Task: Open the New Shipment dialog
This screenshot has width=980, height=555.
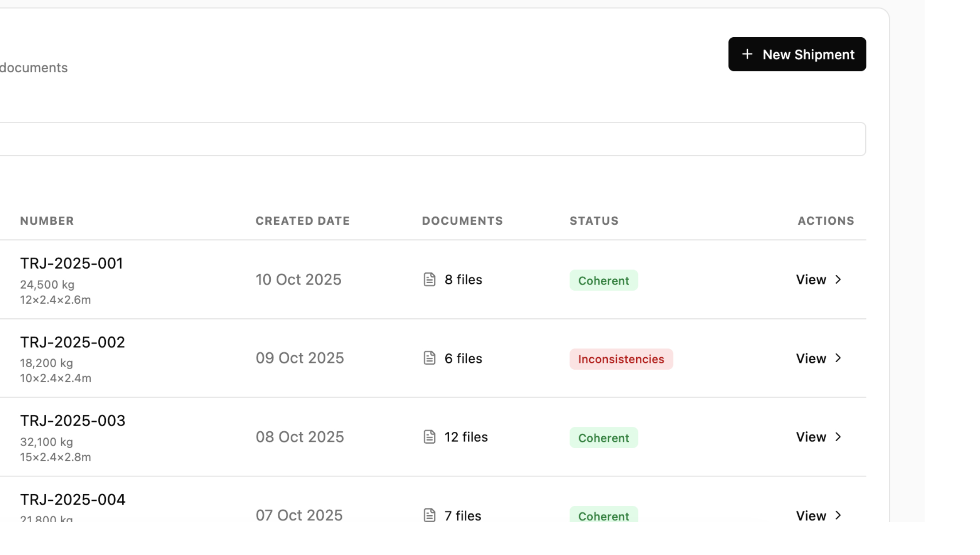Action: 797,54
